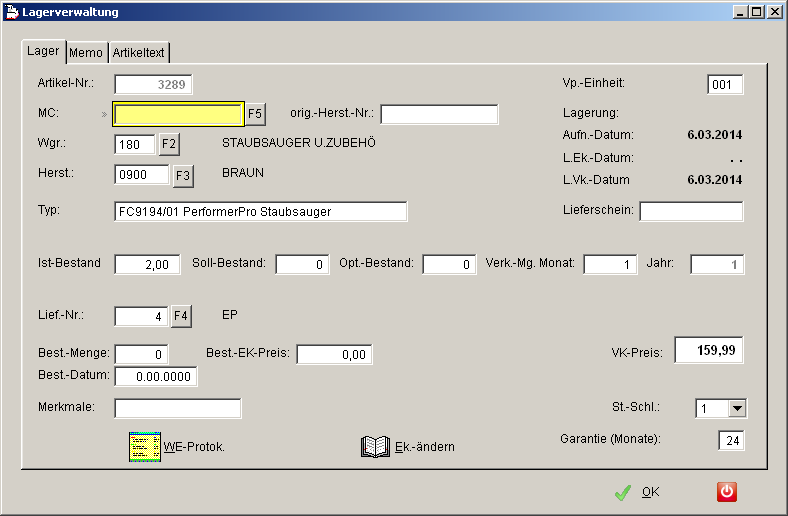
Task: Click the Typ field with FC9194/01 text
Action: tap(261, 212)
